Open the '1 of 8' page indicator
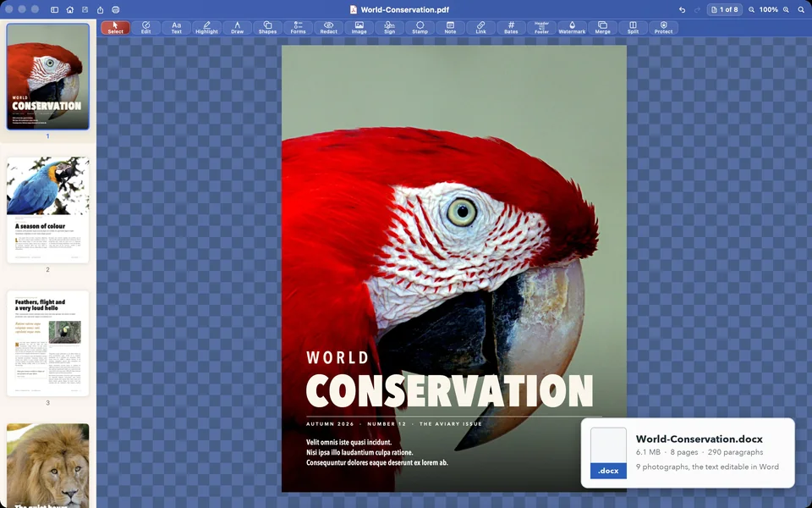Viewport: 812px width, 508px height. pos(725,9)
